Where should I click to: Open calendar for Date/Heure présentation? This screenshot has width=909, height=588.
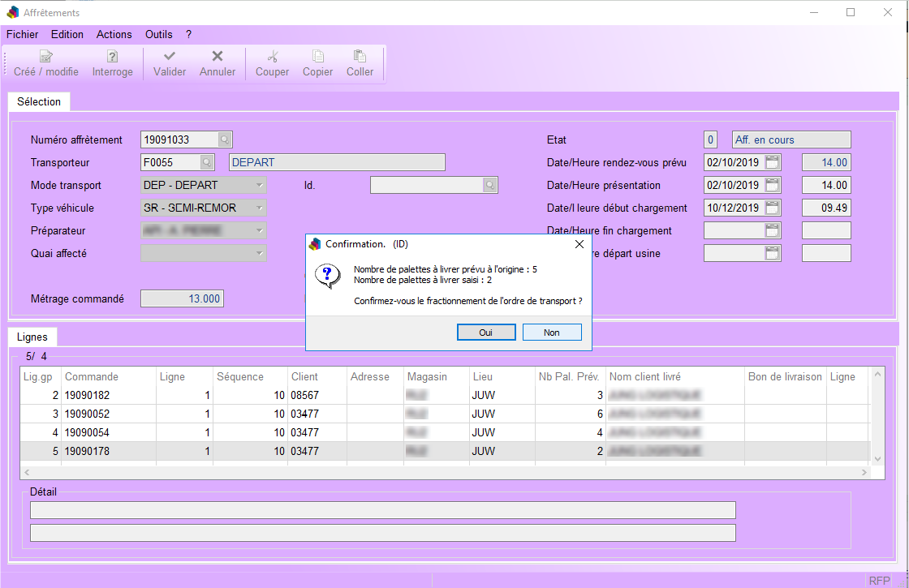(x=772, y=186)
